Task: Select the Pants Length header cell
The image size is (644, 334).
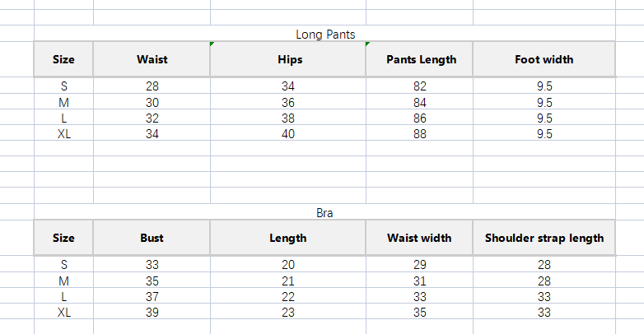Action: pyautogui.click(x=420, y=59)
